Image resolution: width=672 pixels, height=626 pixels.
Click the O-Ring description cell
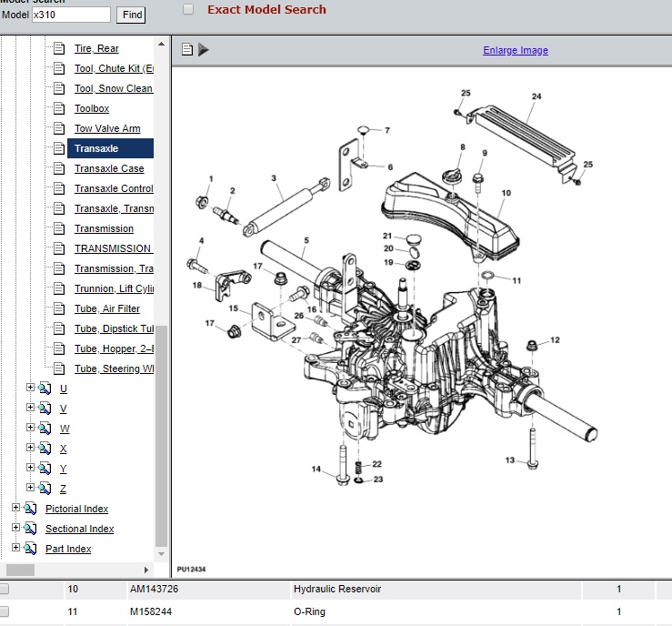point(436,611)
